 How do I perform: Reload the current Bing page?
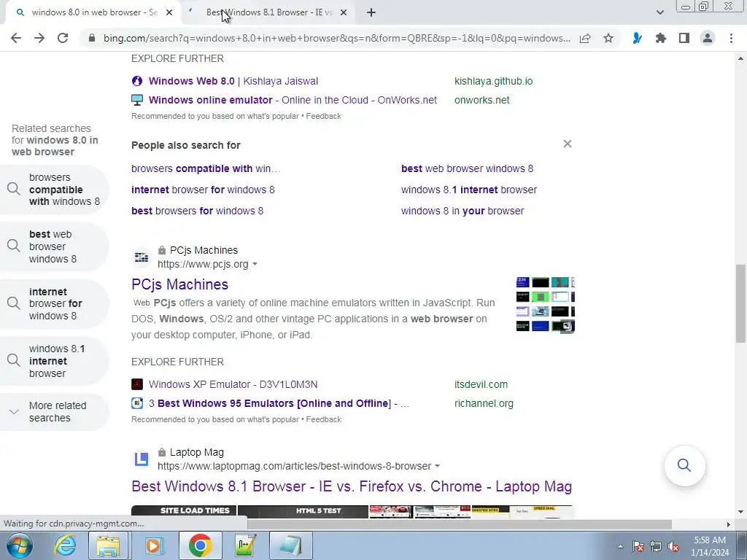click(63, 38)
